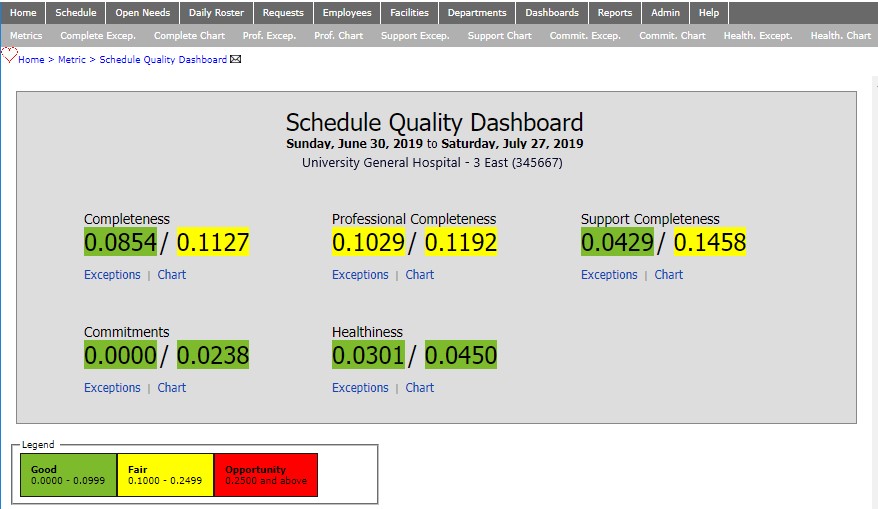The image size is (878, 509).
Task: Open the Schedule menu
Action: [x=76, y=13]
